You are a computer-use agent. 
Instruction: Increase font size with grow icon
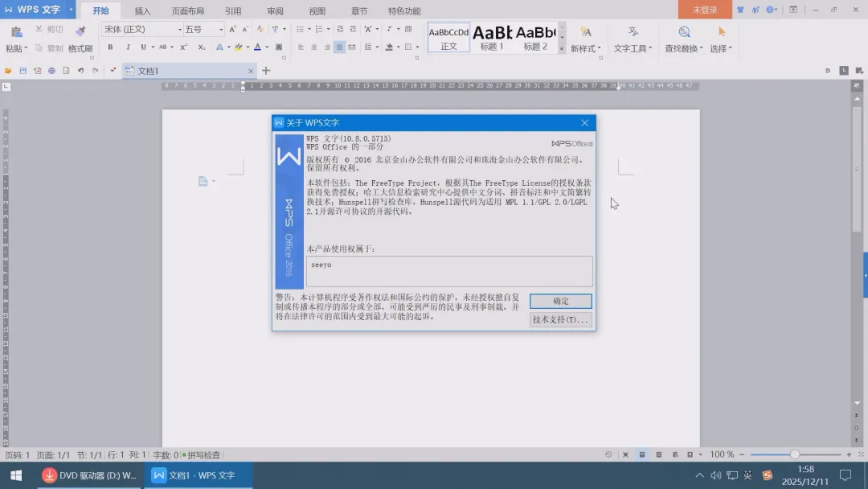pos(232,29)
